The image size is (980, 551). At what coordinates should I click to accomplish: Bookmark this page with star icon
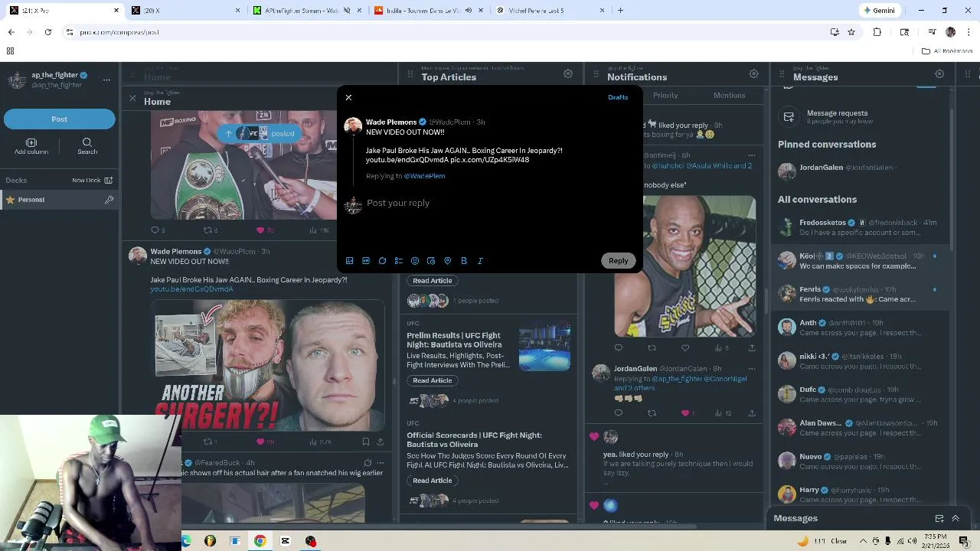851,32
